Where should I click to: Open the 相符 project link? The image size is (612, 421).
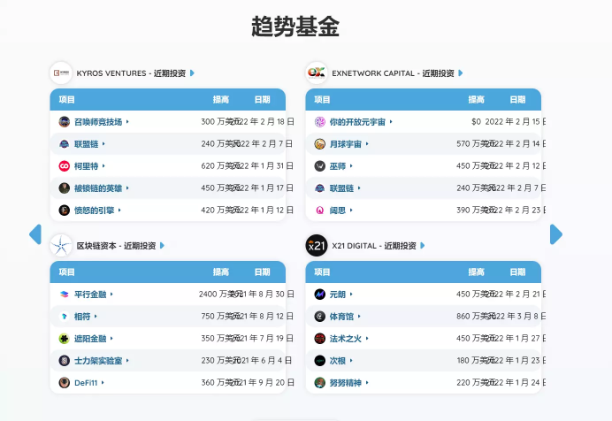click(82, 316)
